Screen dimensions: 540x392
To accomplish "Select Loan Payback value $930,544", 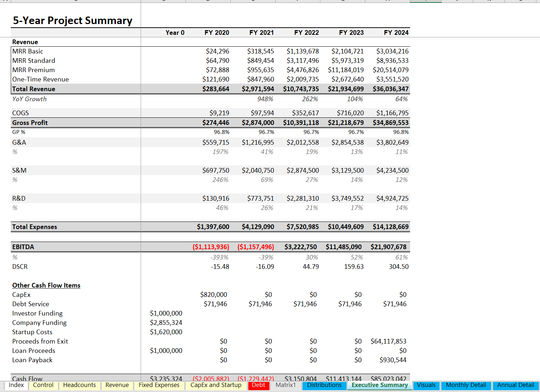I will (393, 360).
